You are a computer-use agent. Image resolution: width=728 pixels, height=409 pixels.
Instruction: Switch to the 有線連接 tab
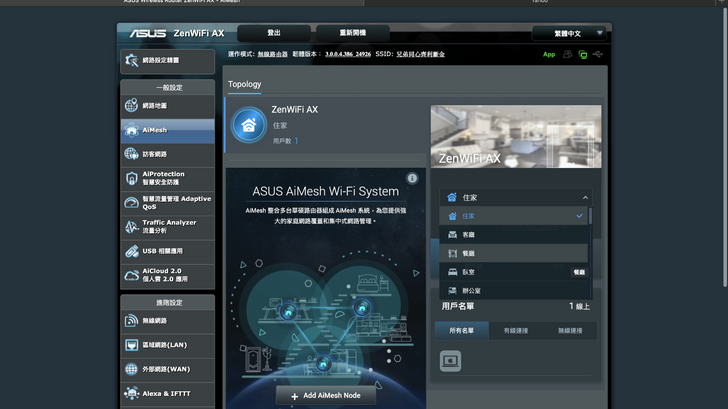coord(515,330)
